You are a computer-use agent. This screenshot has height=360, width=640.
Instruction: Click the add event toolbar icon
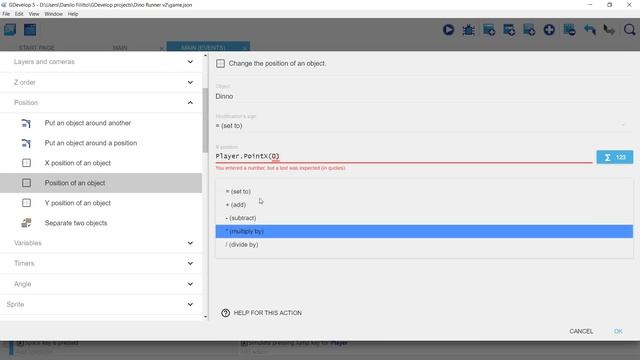(x=489, y=30)
